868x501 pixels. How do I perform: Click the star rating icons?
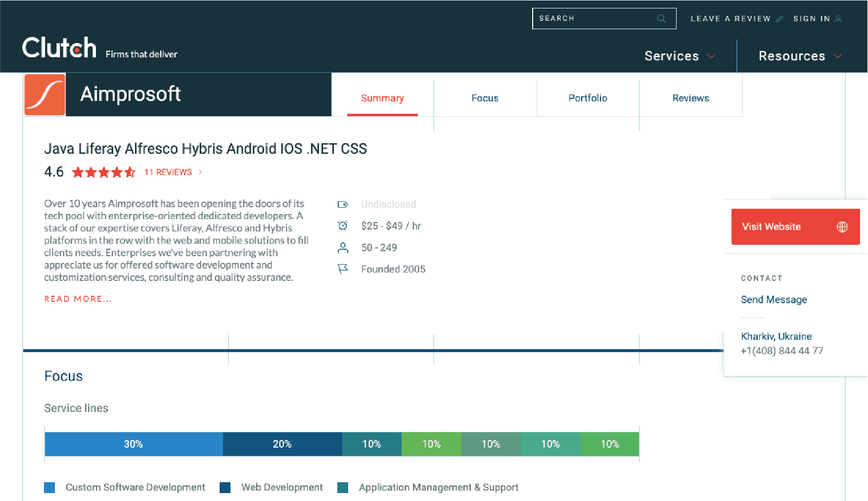[104, 172]
